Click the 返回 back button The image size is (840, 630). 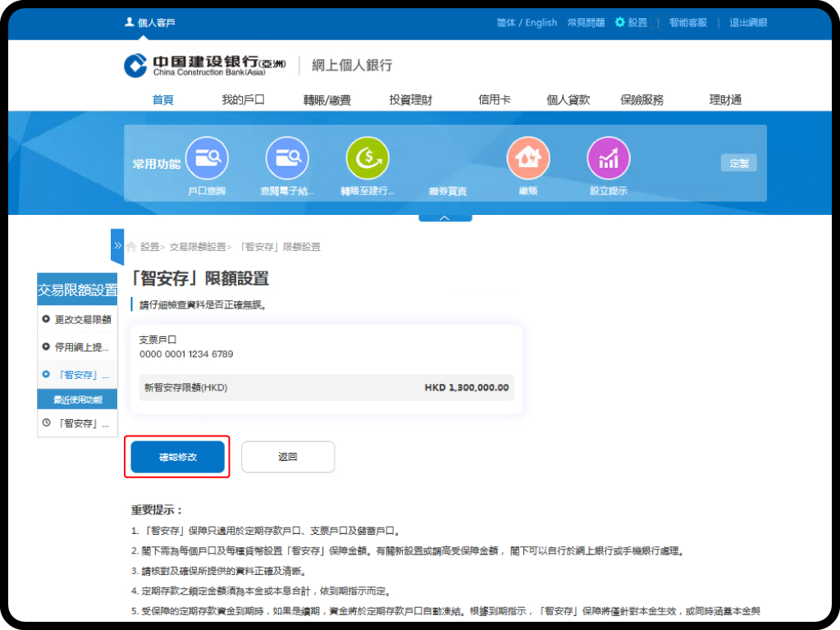tap(288, 457)
